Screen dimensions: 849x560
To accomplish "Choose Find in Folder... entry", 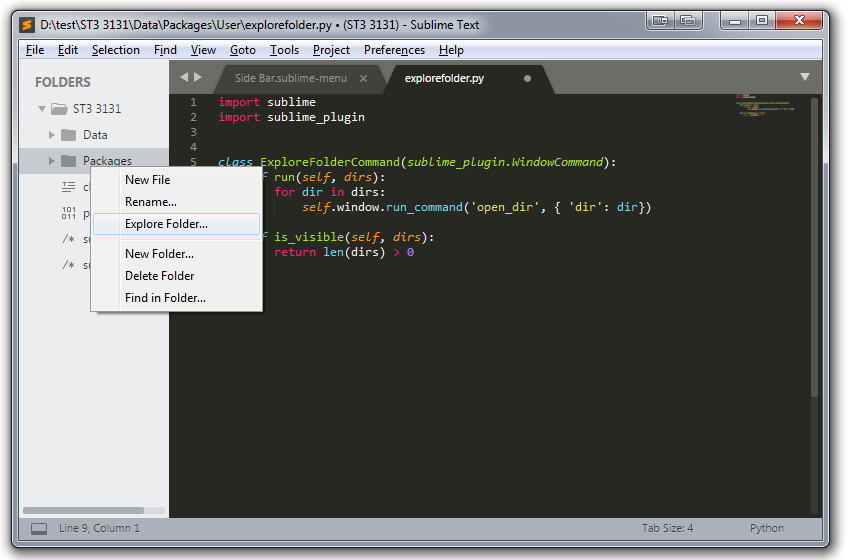I will click(x=177, y=298).
